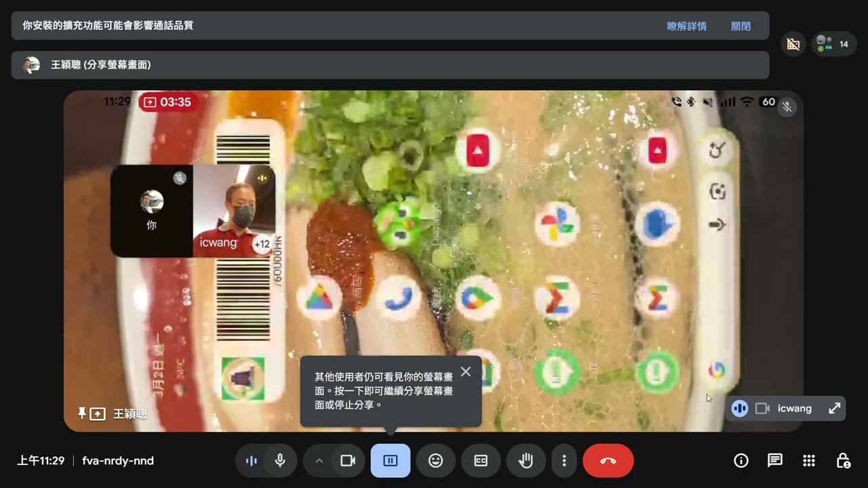
Task: Open host controls lock icon
Action: point(843,461)
